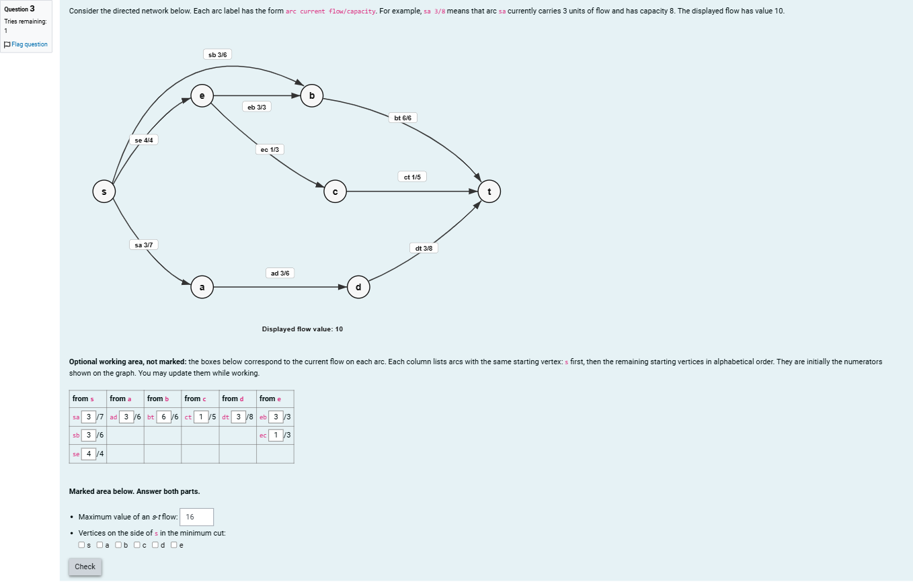This screenshot has width=913, height=588.
Task: Click node a in the graph
Action: (x=202, y=287)
